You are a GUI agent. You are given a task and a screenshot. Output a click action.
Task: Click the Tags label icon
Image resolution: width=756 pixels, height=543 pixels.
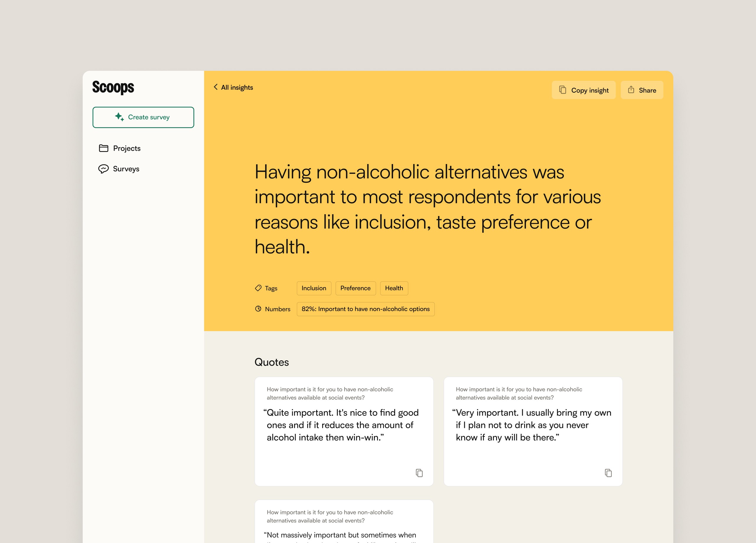(x=258, y=288)
